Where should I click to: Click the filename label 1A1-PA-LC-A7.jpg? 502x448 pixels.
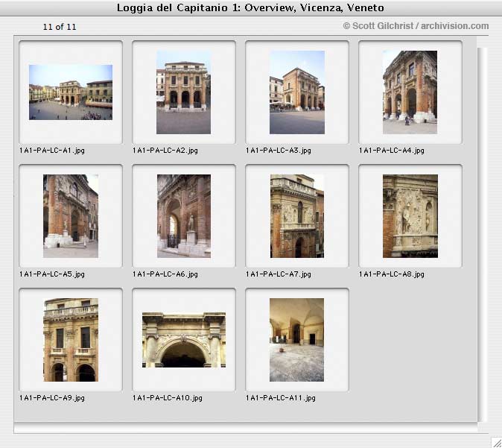(279, 274)
